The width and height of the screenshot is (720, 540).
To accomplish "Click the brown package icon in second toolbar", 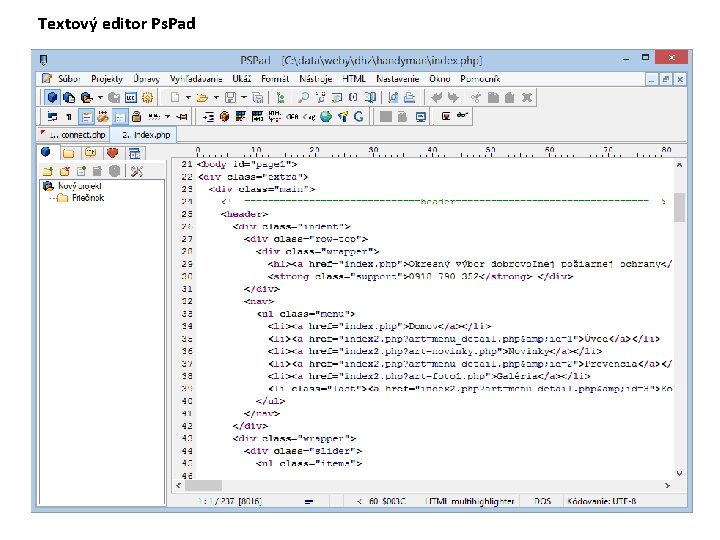I will [x=224, y=117].
